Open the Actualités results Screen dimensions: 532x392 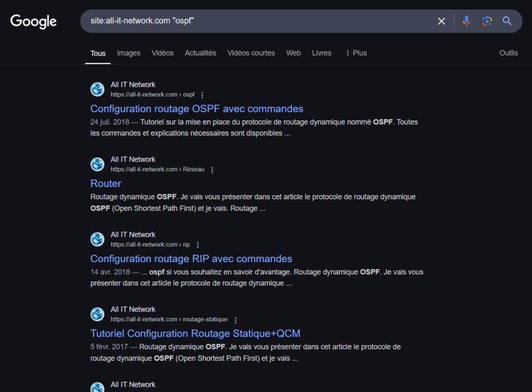(200, 52)
